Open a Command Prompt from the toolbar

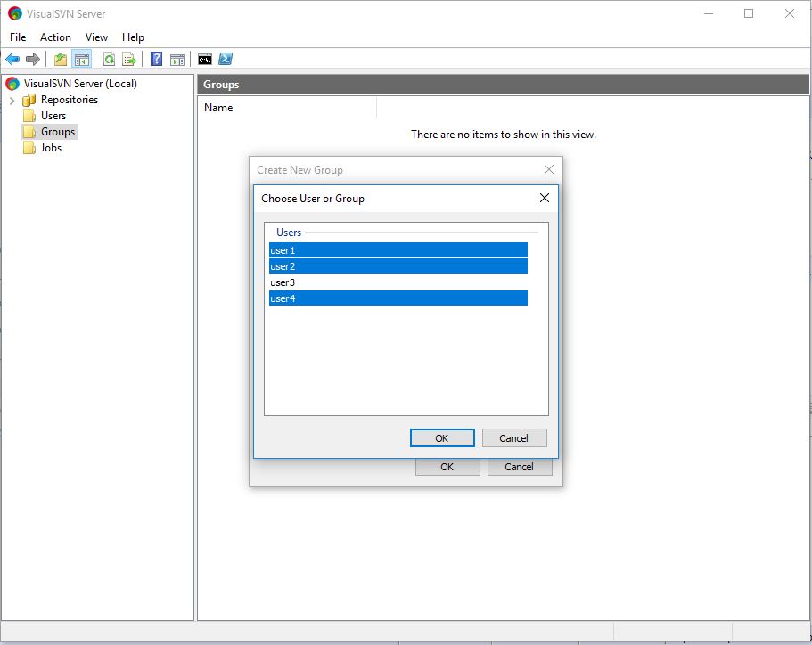205,59
